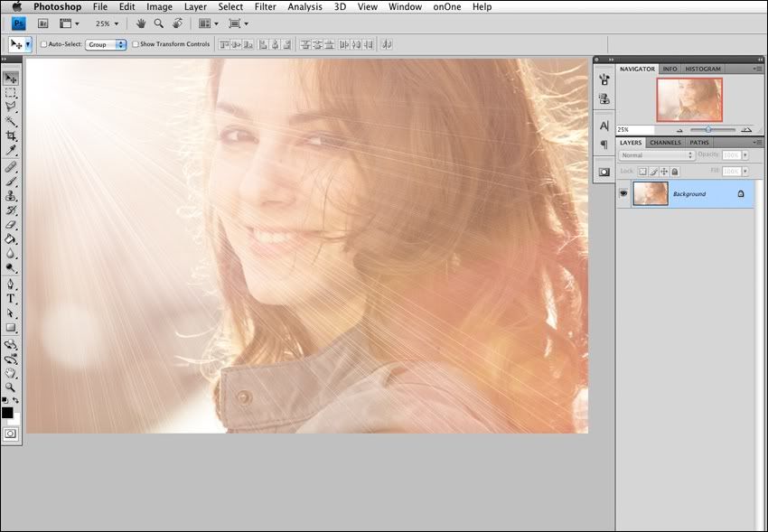Click the Navigator zoom slider handle
Image resolution: width=768 pixels, height=532 pixels.
[x=708, y=130]
